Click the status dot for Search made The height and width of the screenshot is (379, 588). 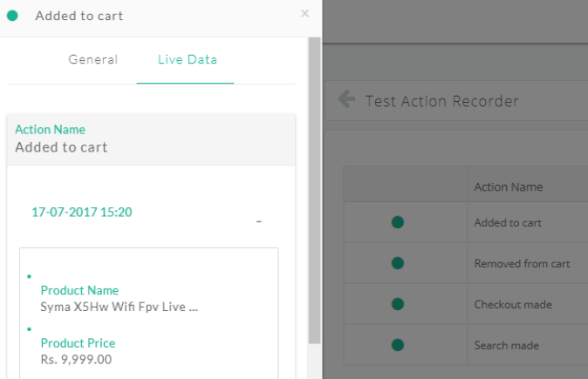pos(398,344)
